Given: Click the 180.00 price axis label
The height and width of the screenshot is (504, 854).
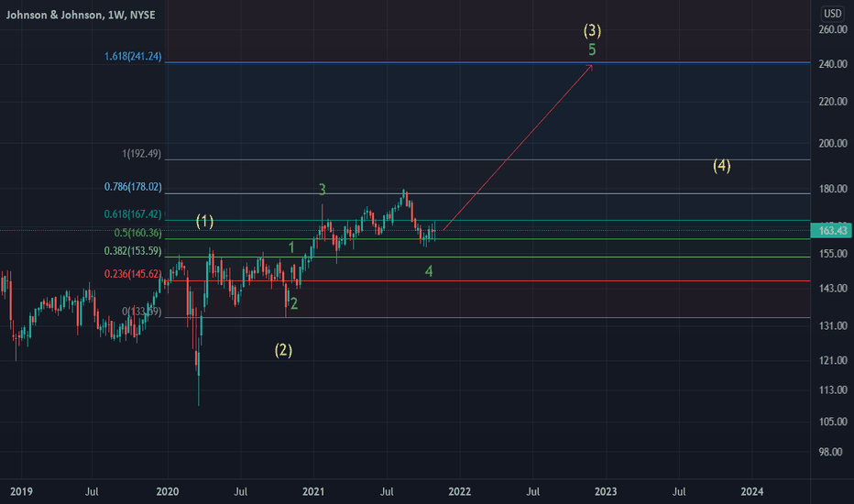Looking at the screenshot, I should click(833, 189).
